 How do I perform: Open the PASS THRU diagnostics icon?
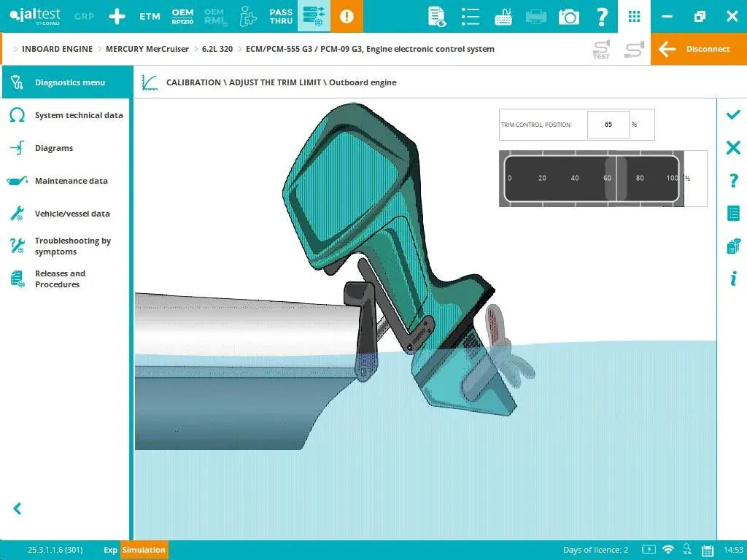280,16
